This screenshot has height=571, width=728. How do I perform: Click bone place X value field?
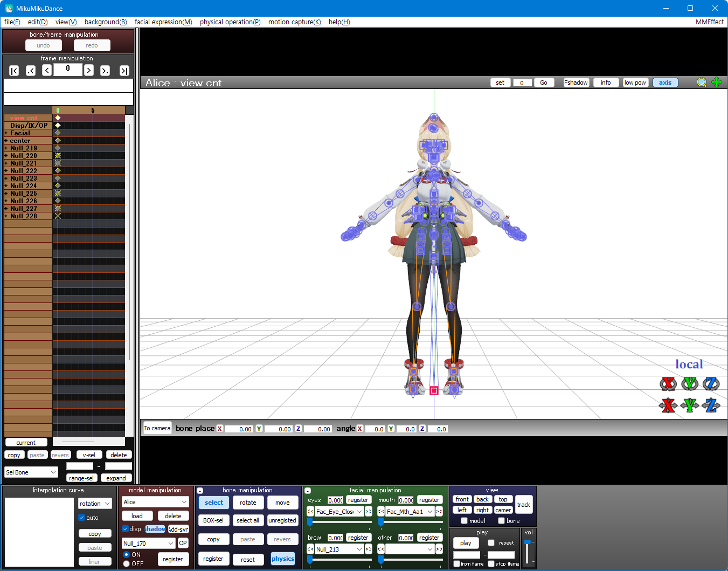point(239,429)
